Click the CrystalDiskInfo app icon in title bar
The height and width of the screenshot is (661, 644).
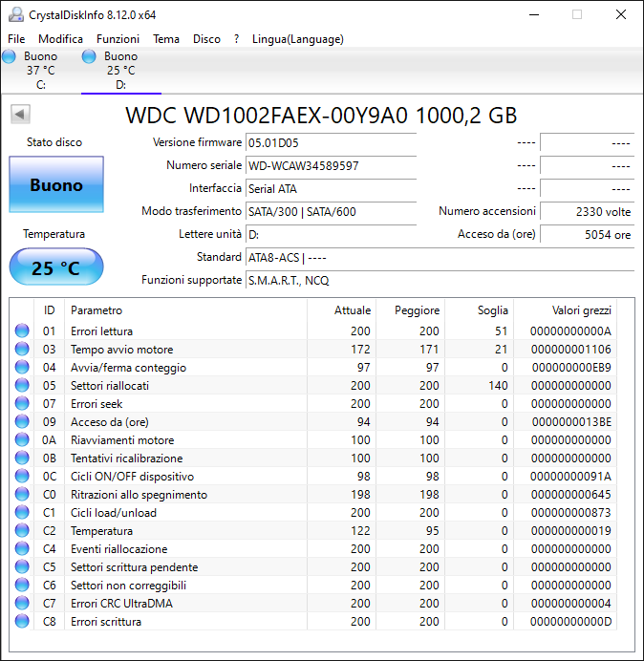coord(16,14)
